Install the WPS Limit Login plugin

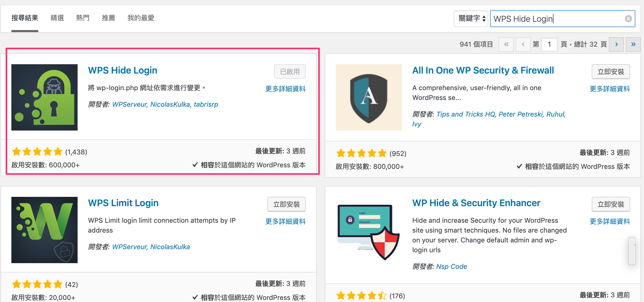click(287, 204)
